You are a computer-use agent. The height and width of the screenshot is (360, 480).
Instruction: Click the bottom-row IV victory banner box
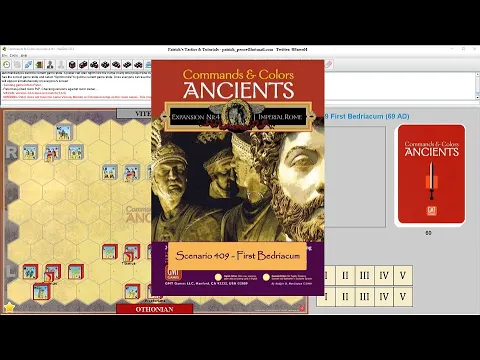point(384,296)
